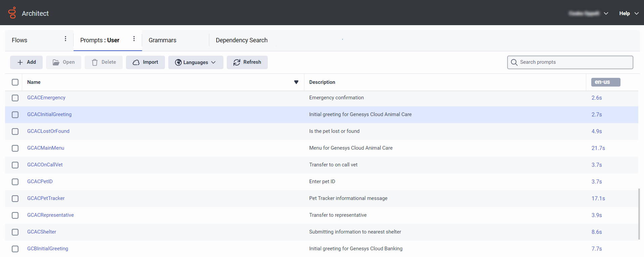Open the GCACShelter prompt link
The image size is (644, 257).
[42, 232]
